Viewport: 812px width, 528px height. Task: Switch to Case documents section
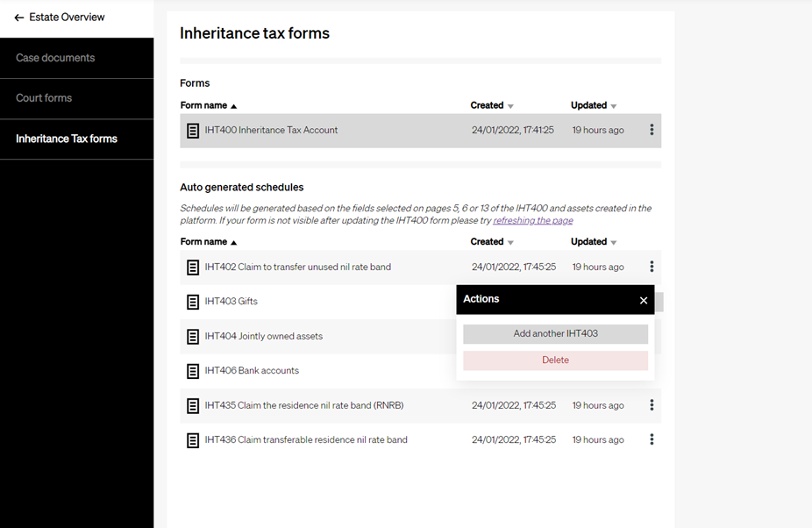coord(55,57)
